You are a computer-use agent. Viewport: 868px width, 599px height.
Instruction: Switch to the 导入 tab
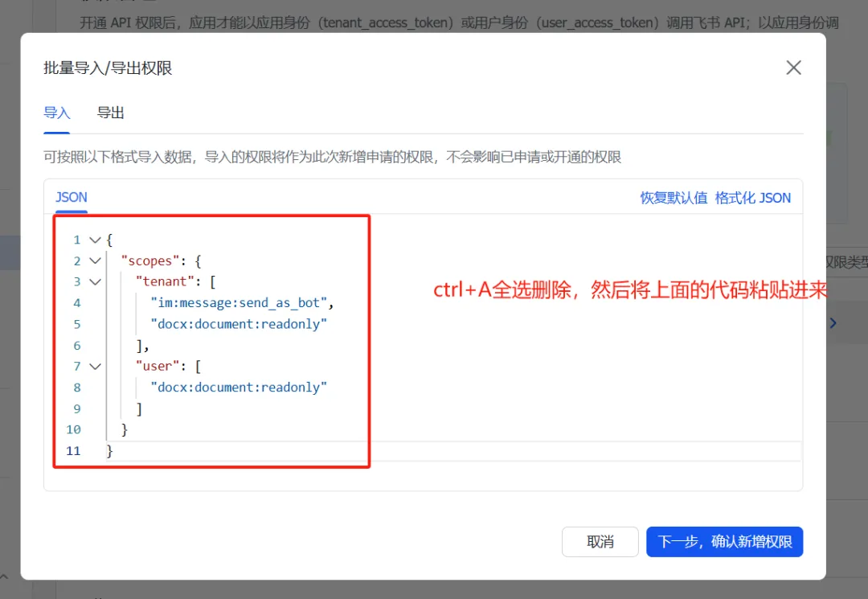pyautogui.click(x=56, y=113)
